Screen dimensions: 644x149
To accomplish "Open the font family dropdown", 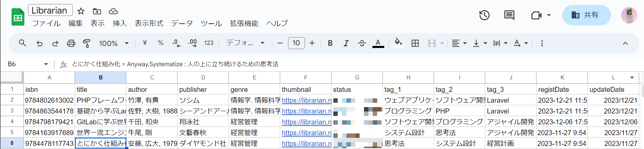I will pyautogui.click(x=245, y=43).
